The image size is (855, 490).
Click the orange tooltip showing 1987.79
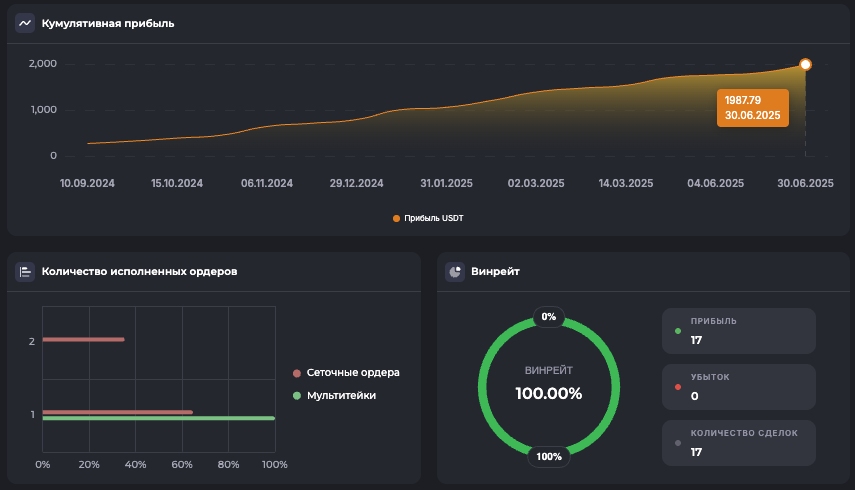tap(753, 108)
